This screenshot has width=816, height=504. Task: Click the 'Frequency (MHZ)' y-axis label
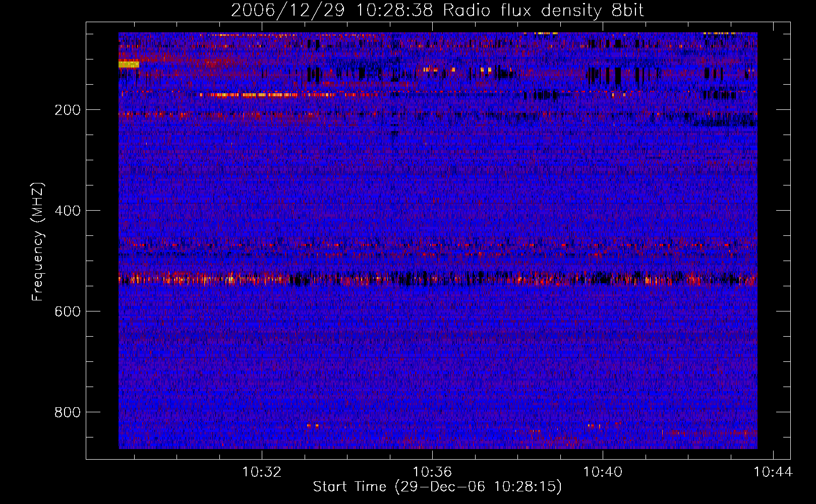[x=38, y=242]
